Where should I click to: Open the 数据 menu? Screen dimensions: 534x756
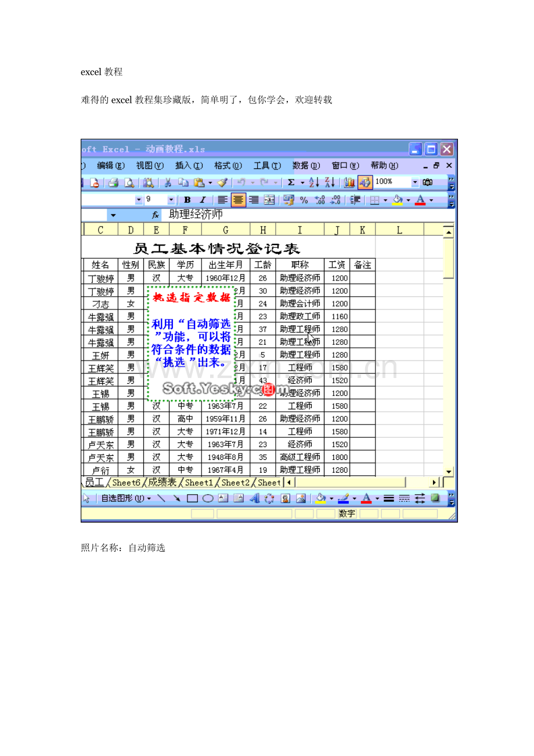(x=306, y=165)
